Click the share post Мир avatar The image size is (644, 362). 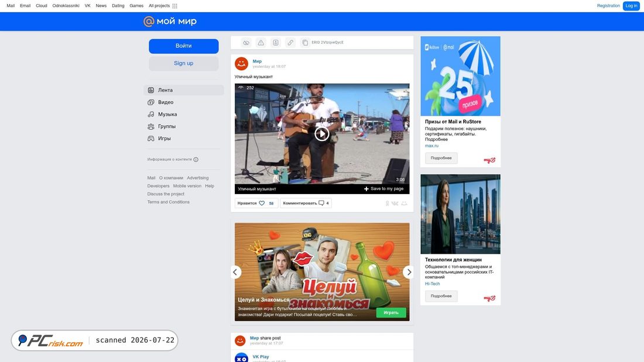240,341
